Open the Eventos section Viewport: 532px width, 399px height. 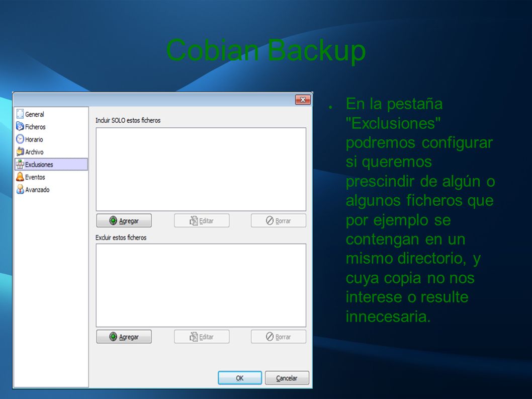pos(51,177)
